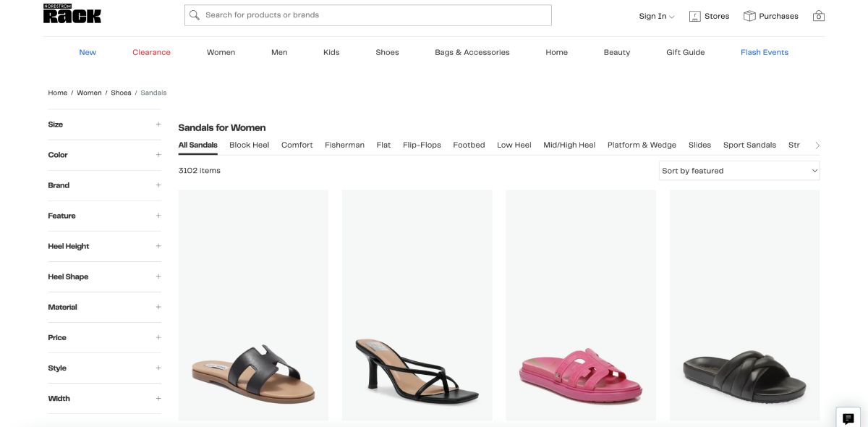
Task: Expand the Size filter plus icon
Action: [x=158, y=124]
